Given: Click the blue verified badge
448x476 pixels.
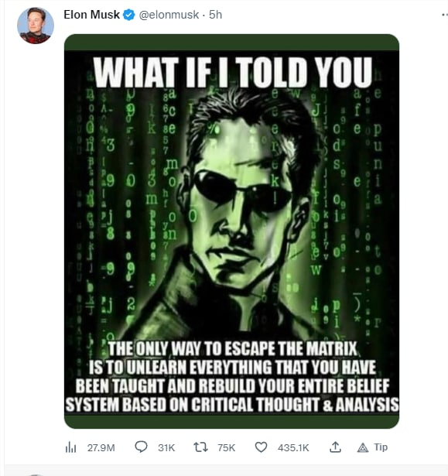Looking at the screenshot, I should click(x=129, y=15).
